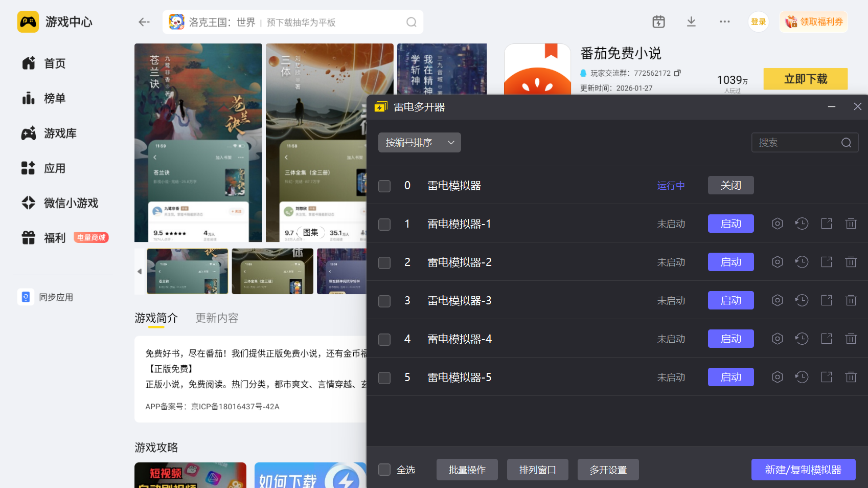Tick the 全选 select-all checkbox

click(x=384, y=470)
